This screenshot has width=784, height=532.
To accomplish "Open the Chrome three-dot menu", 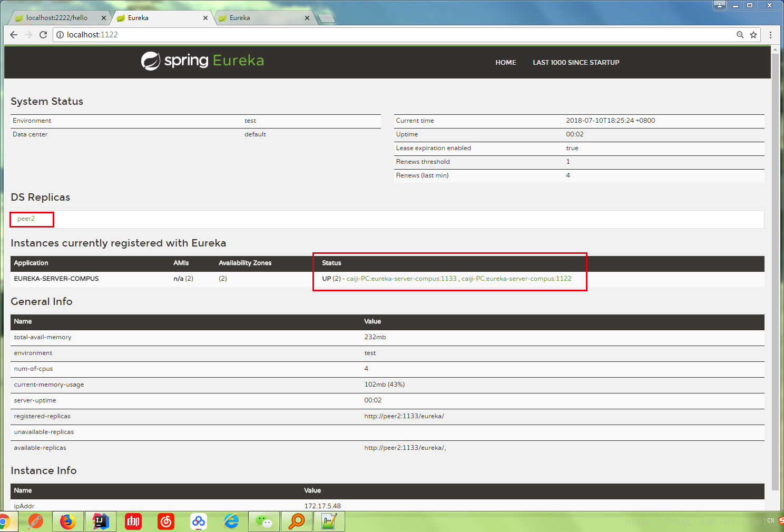I will coord(770,35).
